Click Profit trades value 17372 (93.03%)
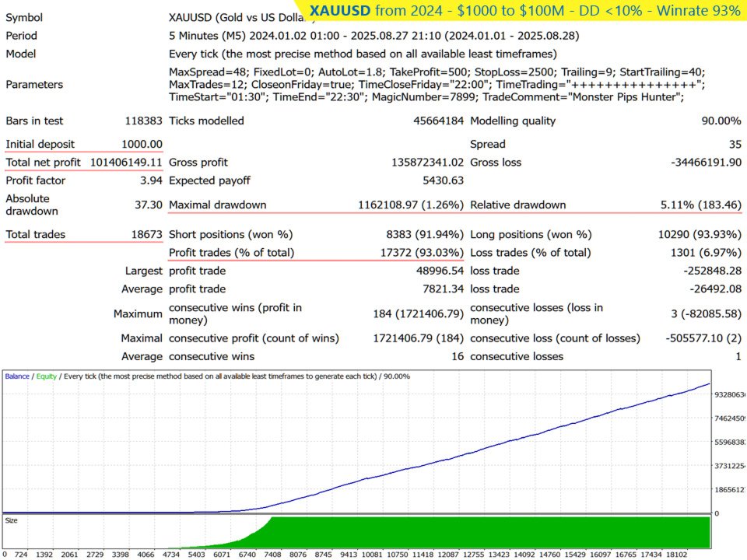The image size is (747, 560). point(422,252)
